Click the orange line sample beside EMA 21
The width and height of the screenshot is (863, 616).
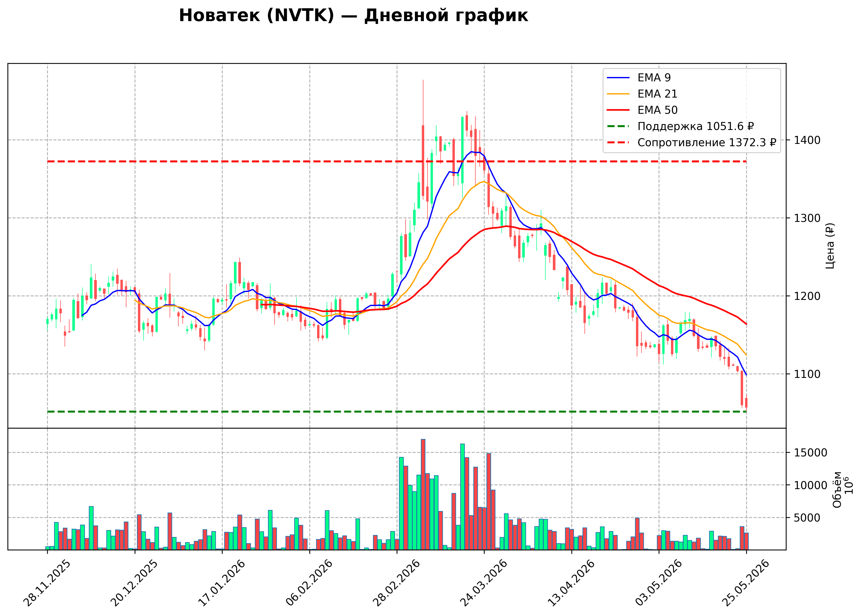(x=618, y=94)
